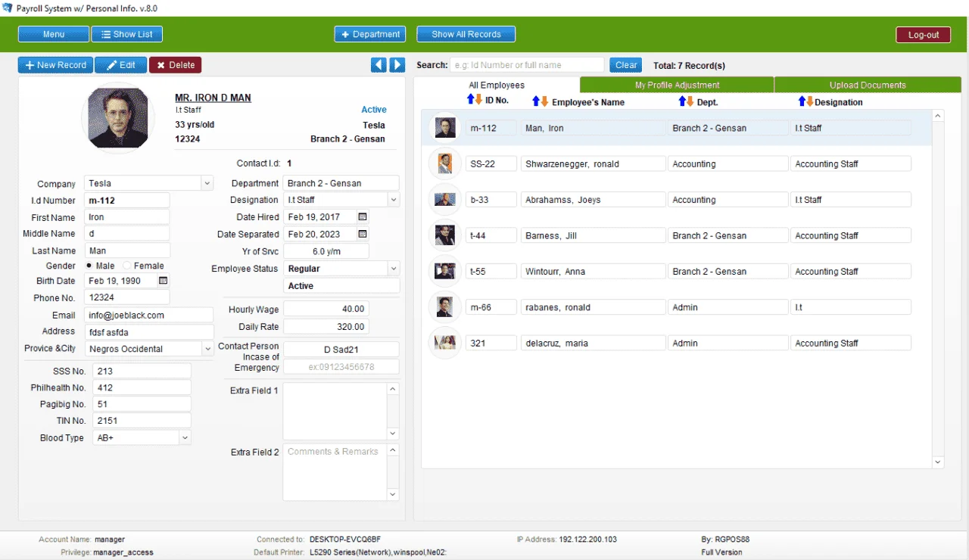Image resolution: width=969 pixels, height=560 pixels.
Task: Select employee row rabanes, ronald
Action: [677, 307]
